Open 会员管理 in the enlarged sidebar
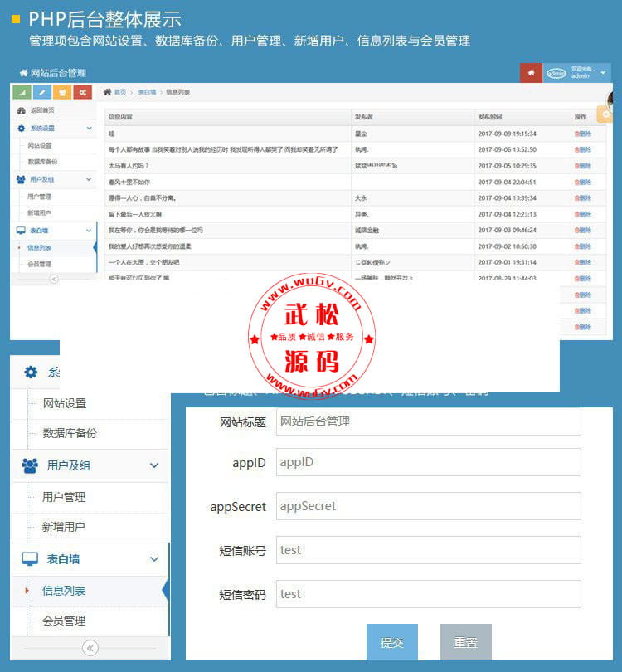Image resolution: width=622 pixels, height=672 pixels. [x=64, y=621]
